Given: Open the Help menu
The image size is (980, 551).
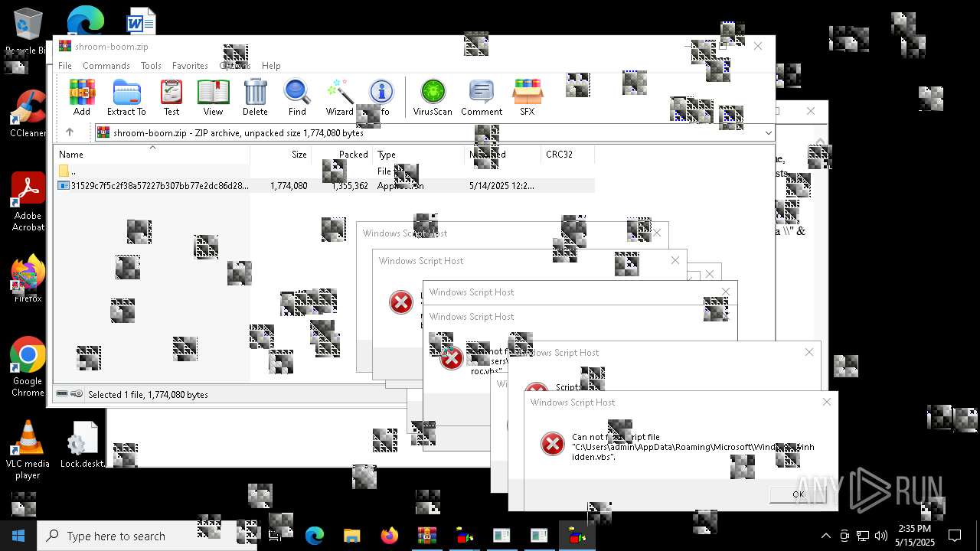Looking at the screenshot, I should pos(271,66).
